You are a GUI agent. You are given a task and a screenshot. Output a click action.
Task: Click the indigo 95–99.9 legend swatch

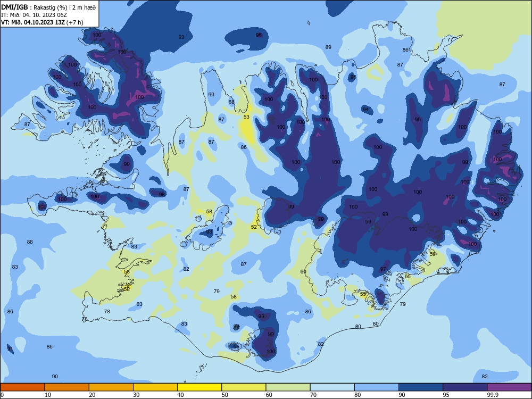tap(465, 387)
